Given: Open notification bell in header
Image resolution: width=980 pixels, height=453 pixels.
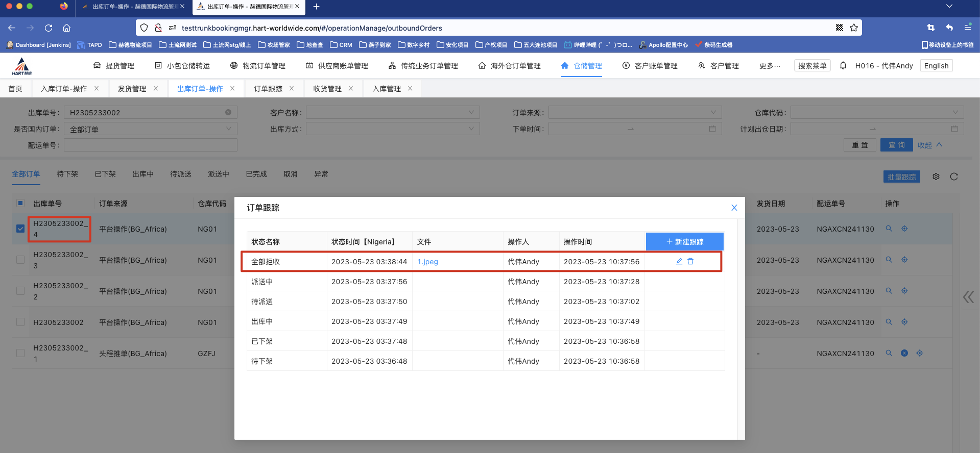Looking at the screenshot, I should (843, 65).
